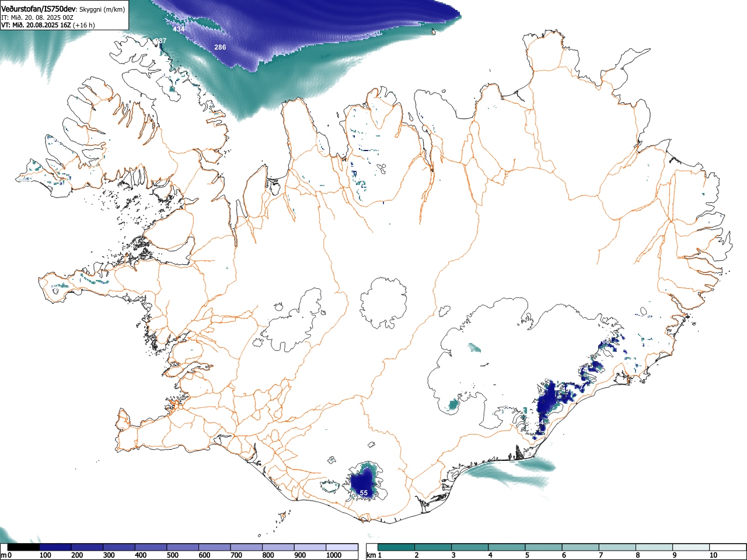Pick the 200–300 m legend swatch
The height and width of the screenshot is (560, 747).
88,547
